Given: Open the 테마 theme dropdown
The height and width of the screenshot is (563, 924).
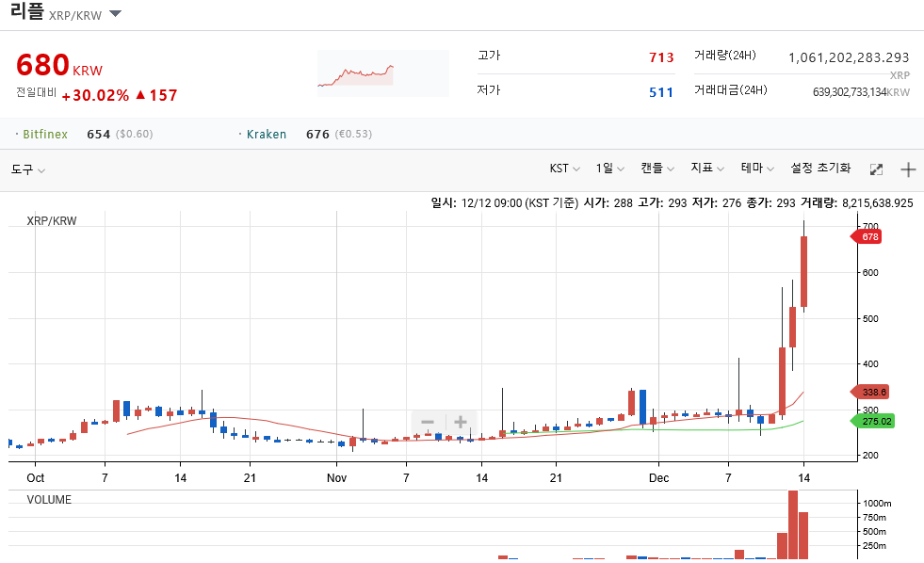Looking at the screenshot, I should tap(757, 169).
